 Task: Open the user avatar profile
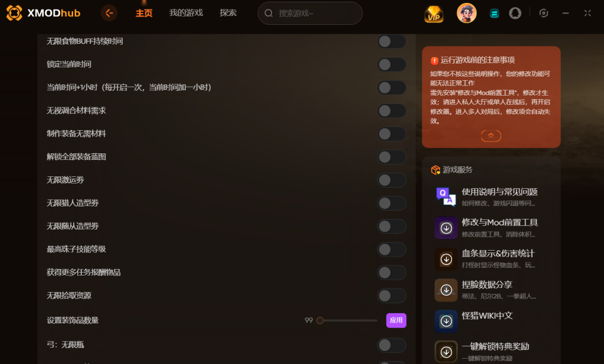pos(467,13)
